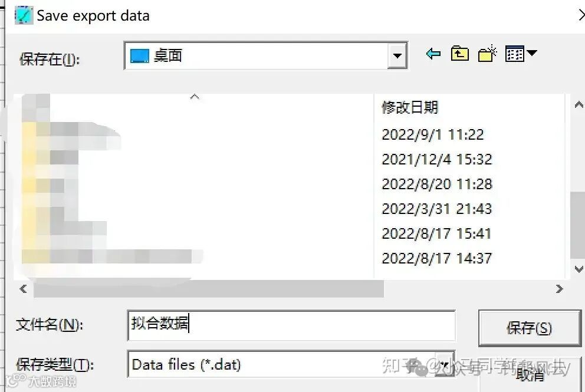This screenshot has width=585, height=392.
Task: Open the view options dropdown arrow
Action: point(532,53)
